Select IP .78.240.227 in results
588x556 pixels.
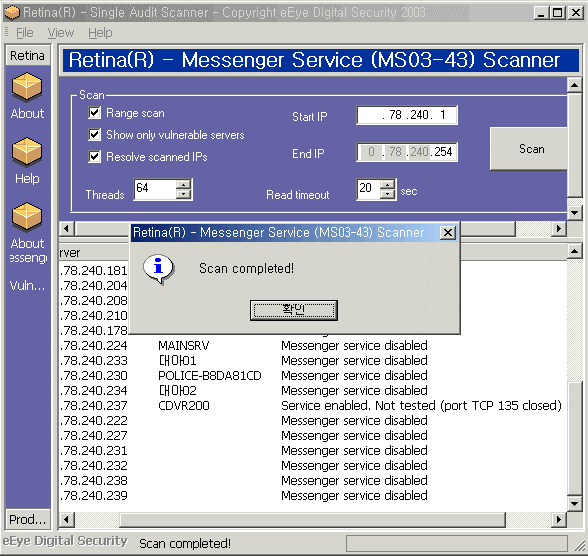[94, 436]
